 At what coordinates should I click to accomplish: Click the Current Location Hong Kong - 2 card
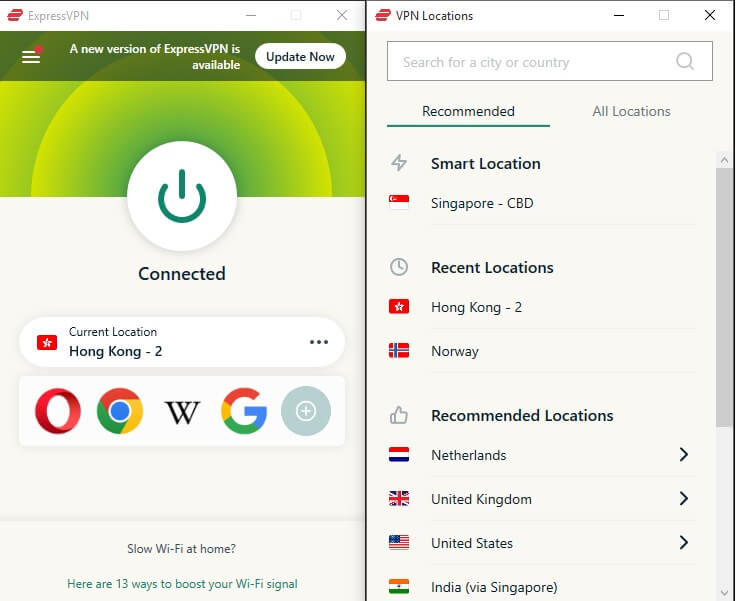pyautogui.click(x=182, y=342)
